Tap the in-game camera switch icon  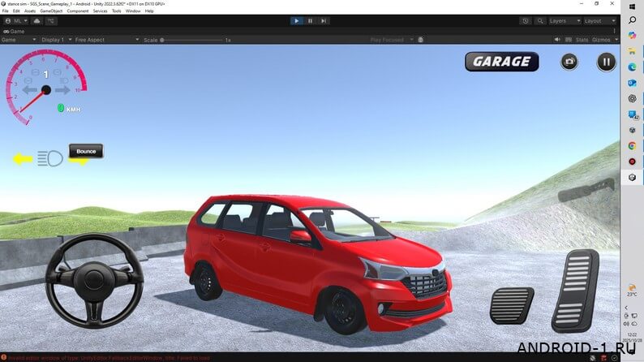click(570, 62)
